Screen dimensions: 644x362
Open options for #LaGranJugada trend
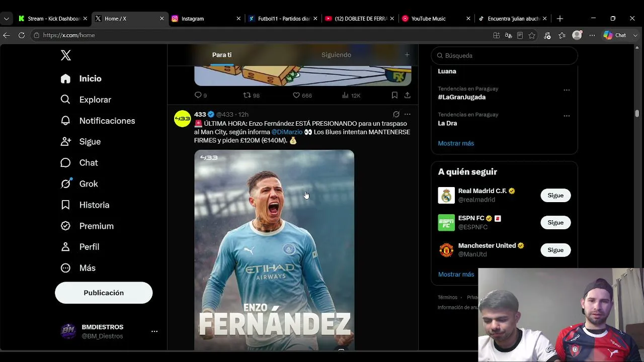[567, 90]
